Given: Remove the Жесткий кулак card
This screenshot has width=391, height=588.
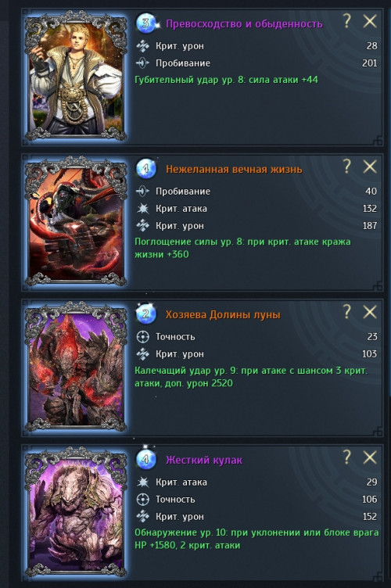Looking at the screenshot, I should point(370,457).
